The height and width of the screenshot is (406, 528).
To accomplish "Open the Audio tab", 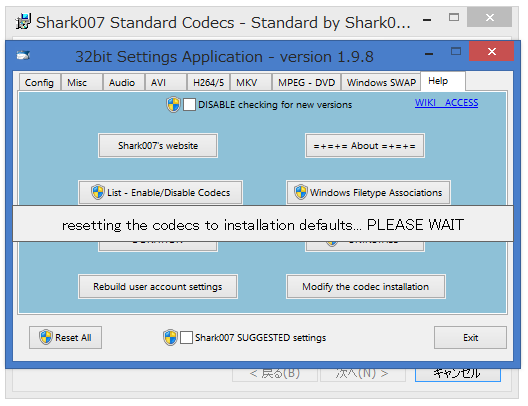I will pyautogui.click(x=124, y=82).
